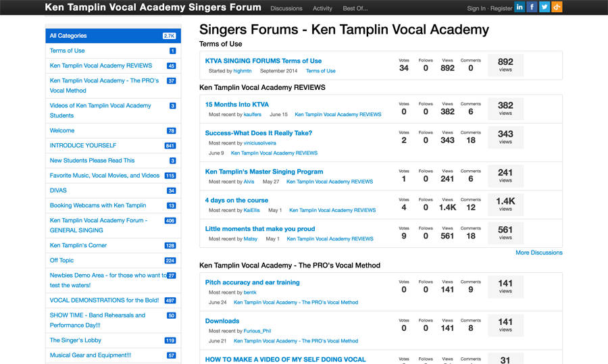
Task: View viniciusoliveira user profile
Action: coord(260,143)
